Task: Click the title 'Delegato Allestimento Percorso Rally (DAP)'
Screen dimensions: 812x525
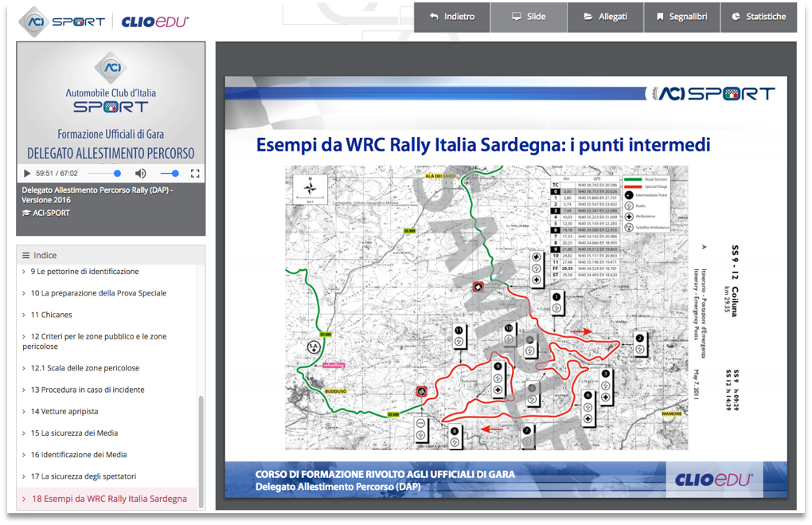Action: pos(97,195)
